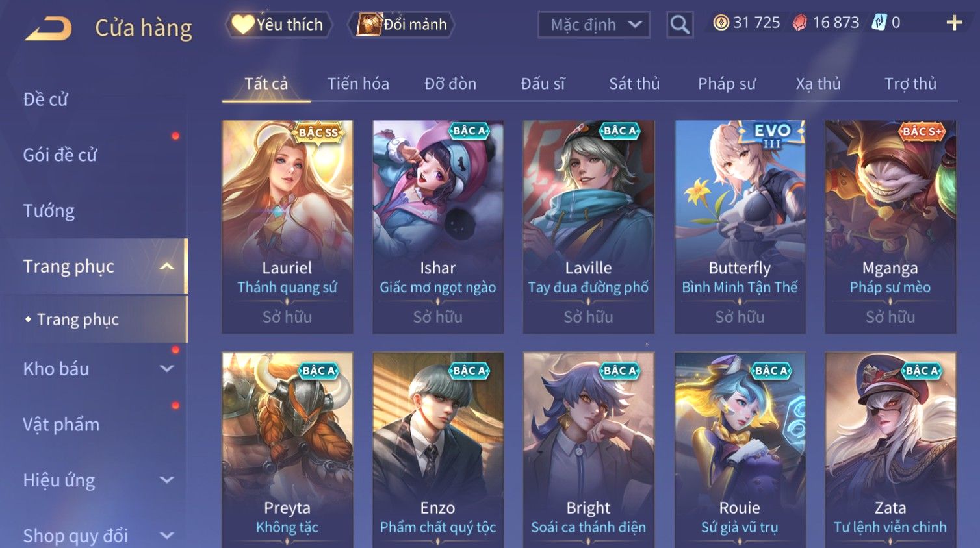Open the Butterfly Bình Minh Tận Thế card

coord(740,227)
